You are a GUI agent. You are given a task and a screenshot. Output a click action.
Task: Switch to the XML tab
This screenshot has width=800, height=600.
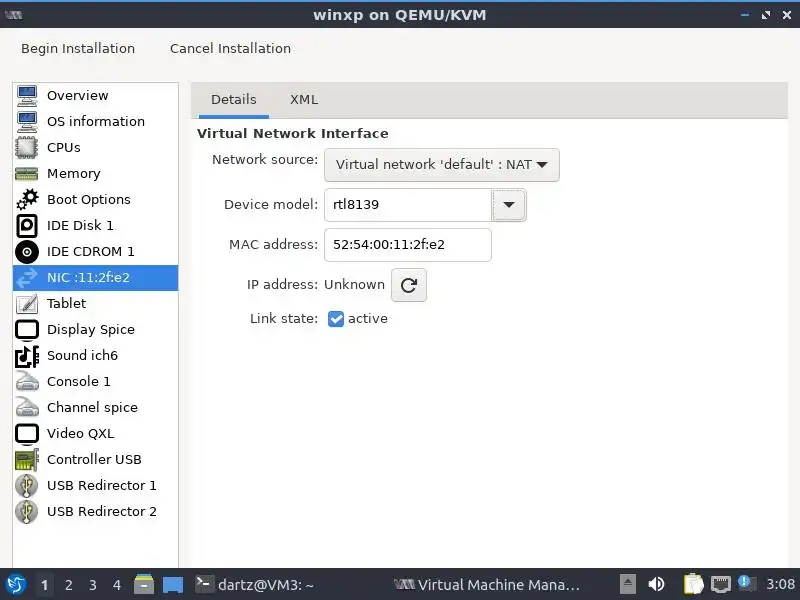(304, 99)
